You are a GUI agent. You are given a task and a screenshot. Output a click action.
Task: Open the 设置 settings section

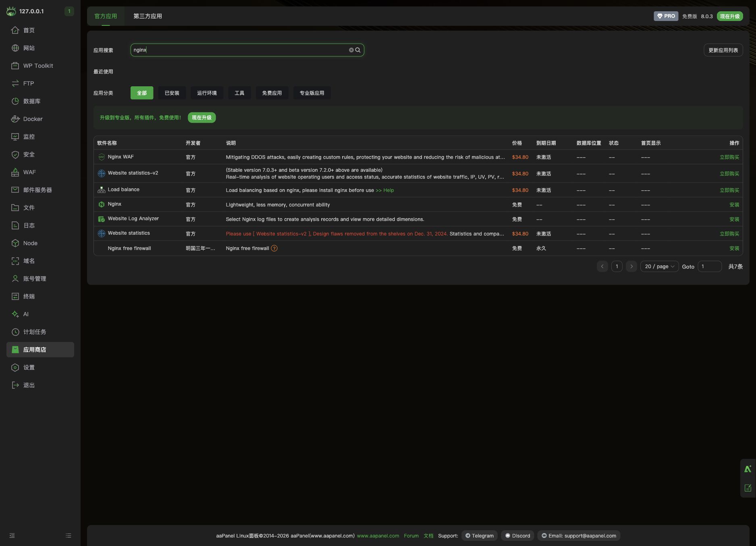point(40,367)
